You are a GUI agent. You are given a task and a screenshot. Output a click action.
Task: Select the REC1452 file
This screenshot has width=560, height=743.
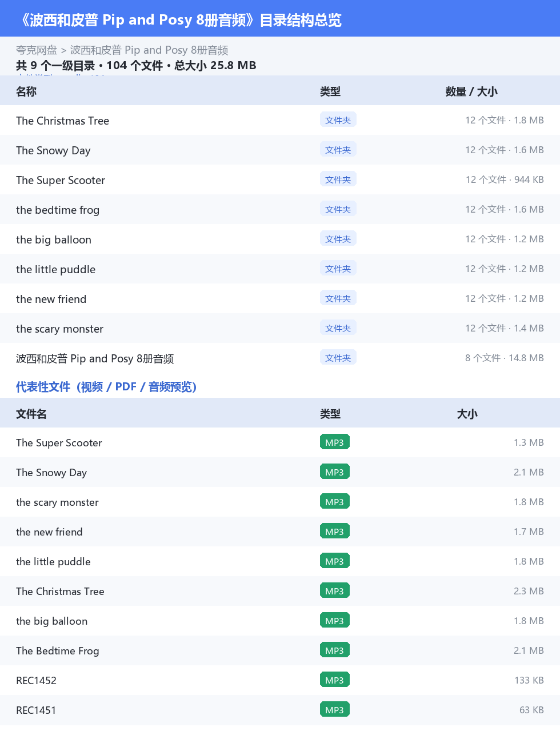280,680
